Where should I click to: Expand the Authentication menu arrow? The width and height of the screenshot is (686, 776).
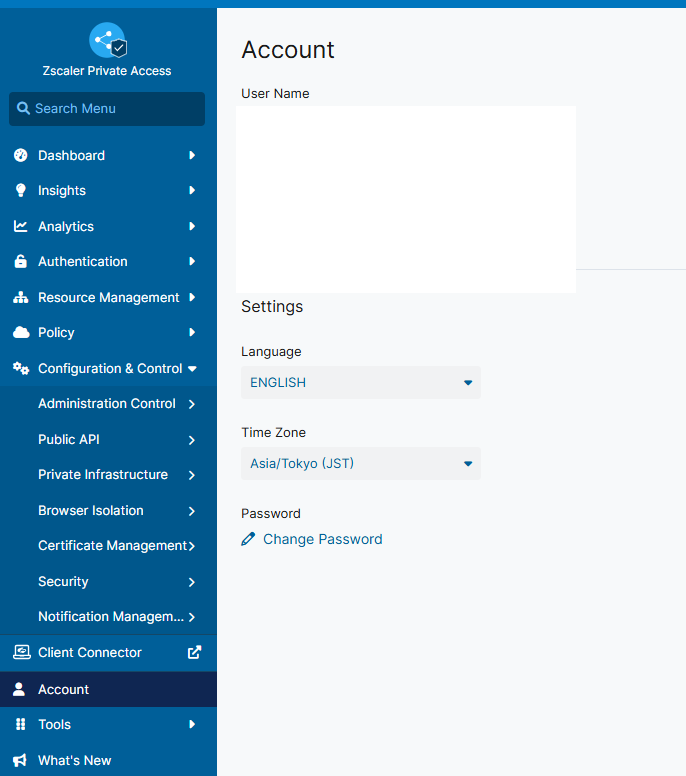pos(192,261)
